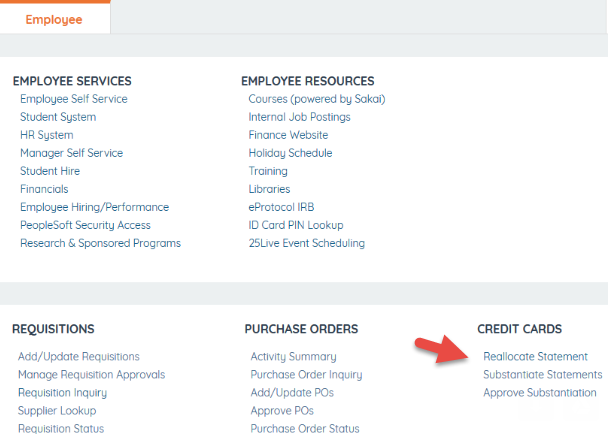Screen dimensions: 609x442
Task: Open ID Card PIN Lookup
Action: 296,225
